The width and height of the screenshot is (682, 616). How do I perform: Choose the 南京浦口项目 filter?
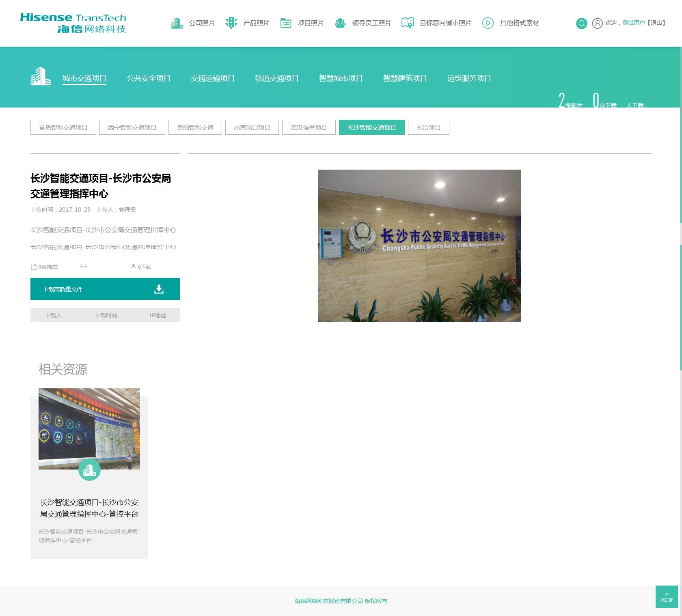pyautogui.click(x=252, y=127)
